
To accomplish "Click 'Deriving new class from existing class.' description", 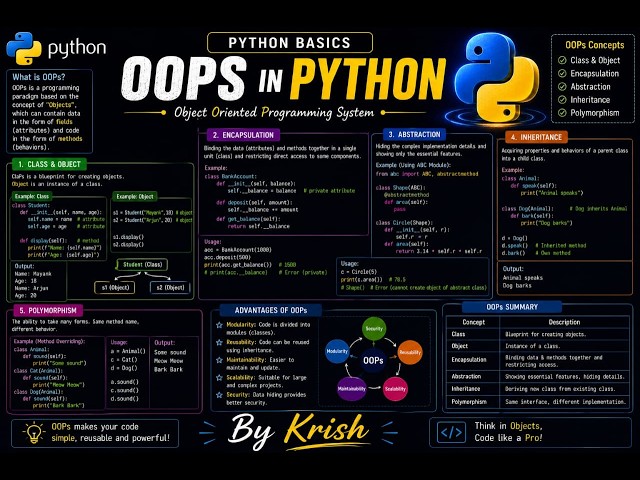I will [x=560, y=389].
